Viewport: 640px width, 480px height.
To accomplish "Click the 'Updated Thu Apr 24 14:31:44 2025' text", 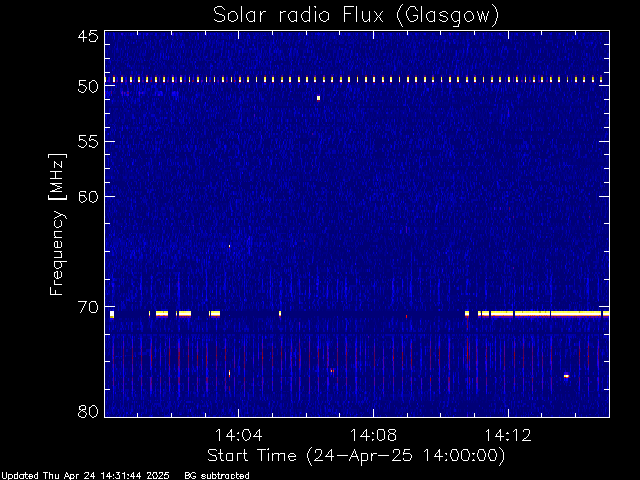I will point(85,476).
